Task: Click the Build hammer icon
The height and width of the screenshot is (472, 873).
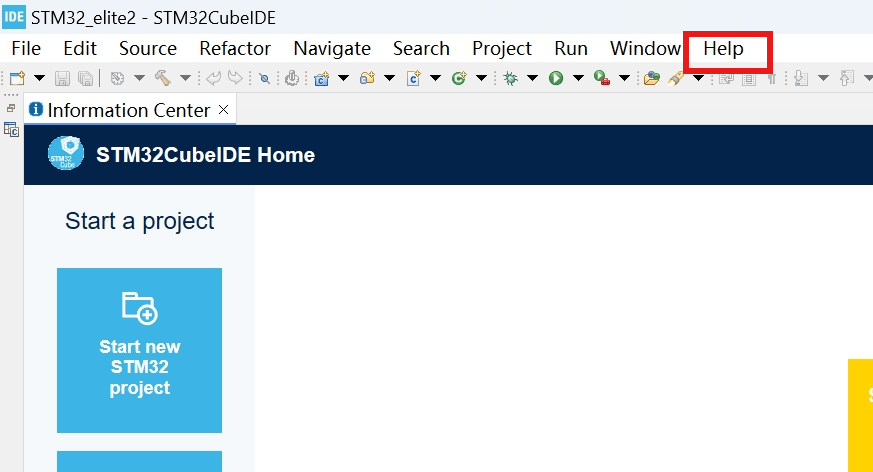Action: coord(163,77)
